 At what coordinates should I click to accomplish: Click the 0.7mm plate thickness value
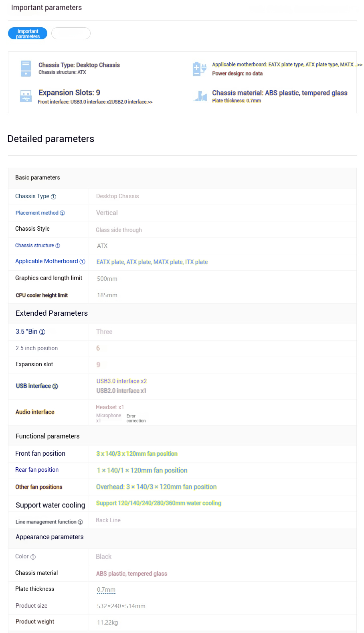(x=106, y=590)
